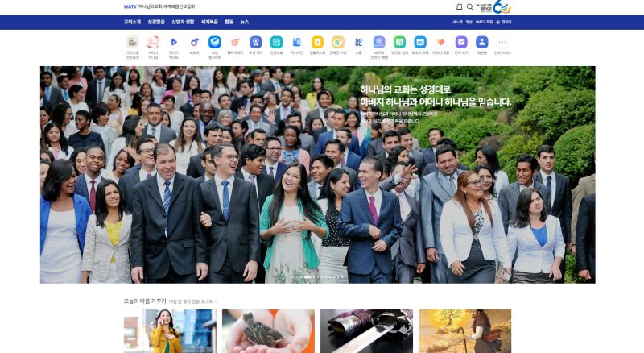Open the blue person profile shortcut

click(x=481, y=42)
